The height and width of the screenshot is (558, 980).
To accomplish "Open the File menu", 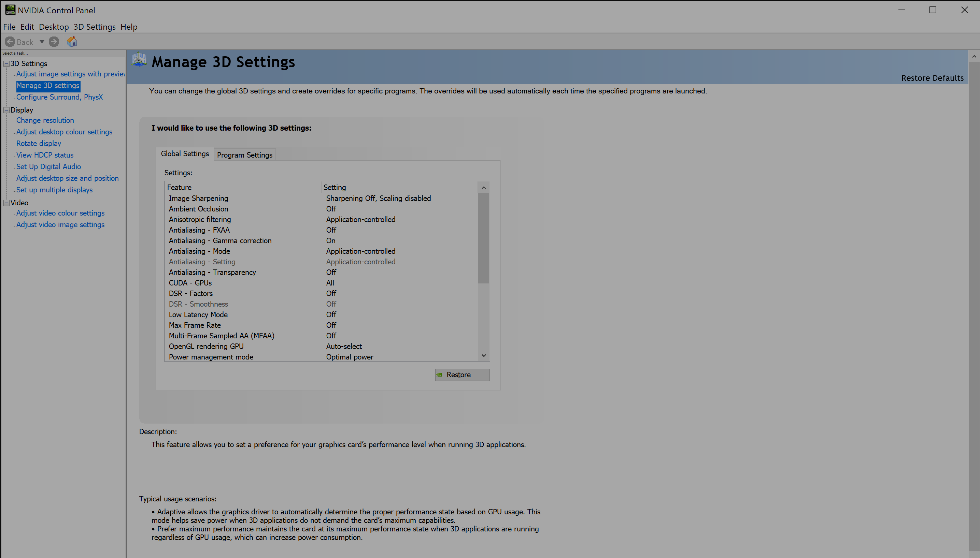I will point(9,27).
